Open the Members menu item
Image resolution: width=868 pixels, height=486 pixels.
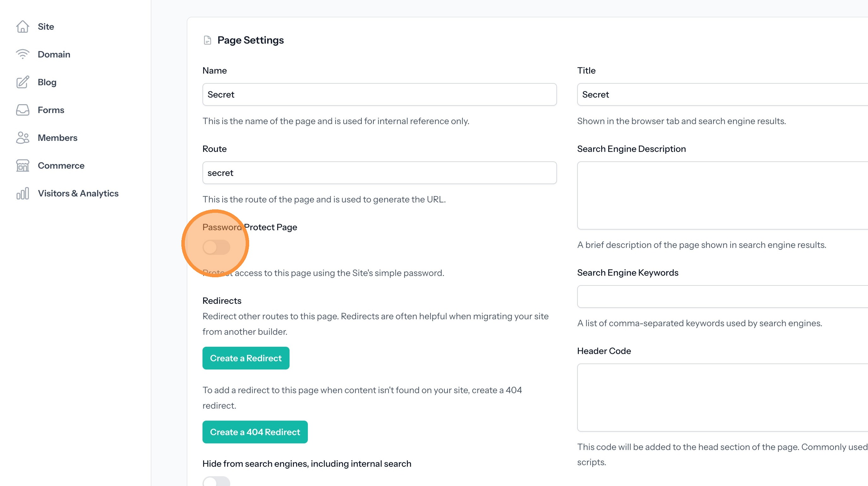tap(57, 138)
